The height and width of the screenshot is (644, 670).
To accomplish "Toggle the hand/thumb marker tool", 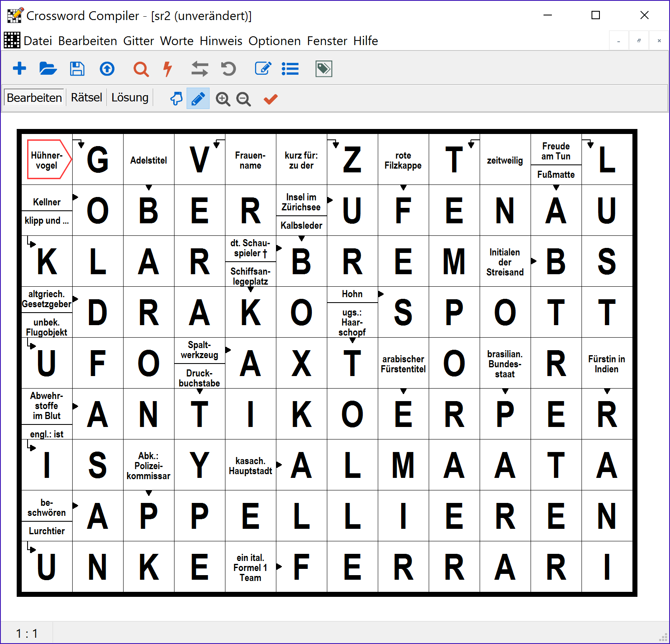I will coord(176,98).
